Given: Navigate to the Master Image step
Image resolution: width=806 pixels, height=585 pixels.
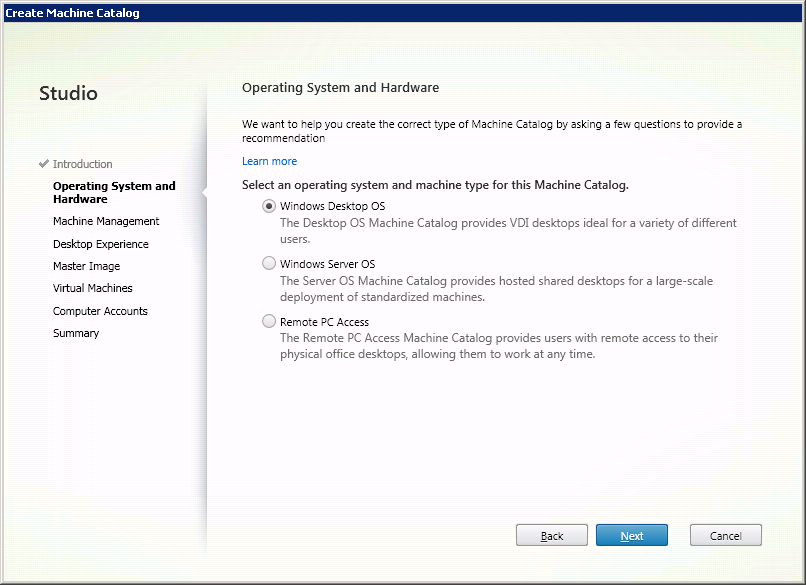Looking at the screenshot, I should coord(86,266).
